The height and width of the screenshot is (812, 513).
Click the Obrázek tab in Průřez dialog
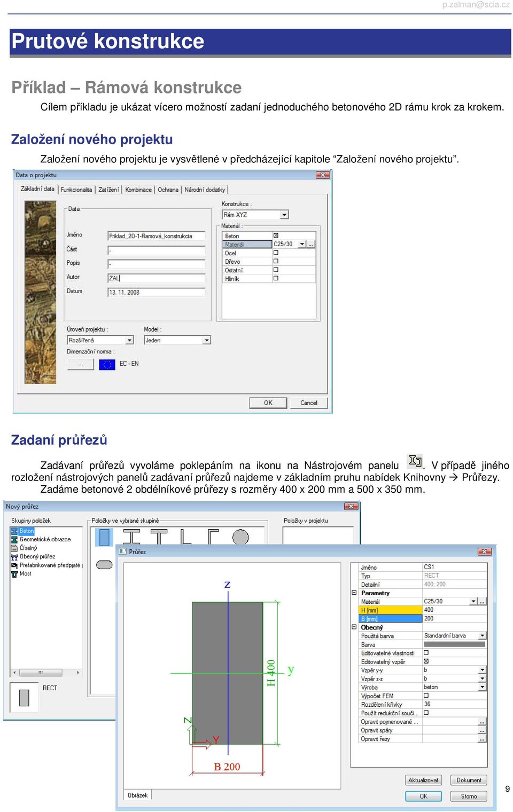pyautogui.click(x=137, y=795)
